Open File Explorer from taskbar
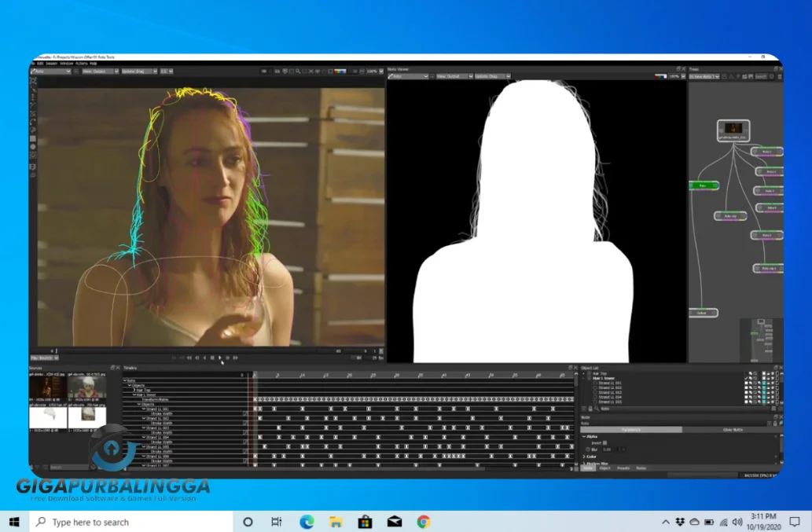This screenshot has height=532, width=812. (336, 522)
